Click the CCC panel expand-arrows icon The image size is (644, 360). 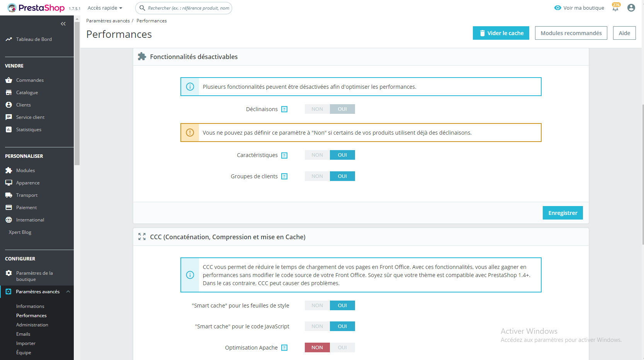click(142, 237)
